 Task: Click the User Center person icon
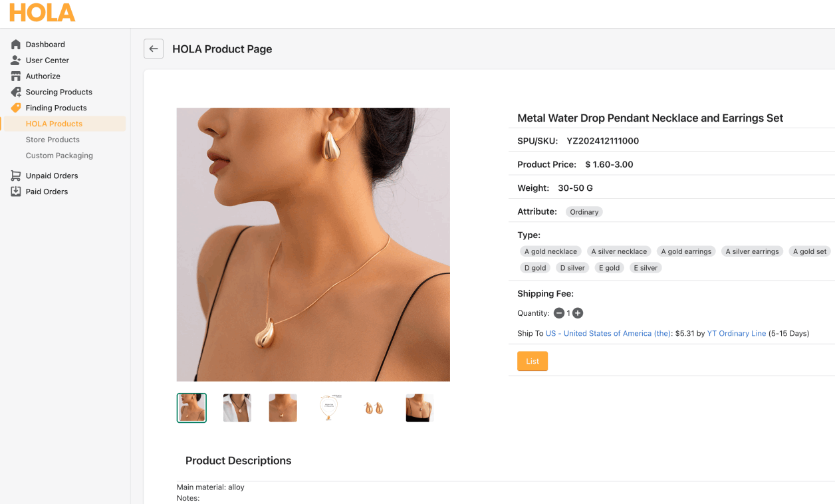16,61
